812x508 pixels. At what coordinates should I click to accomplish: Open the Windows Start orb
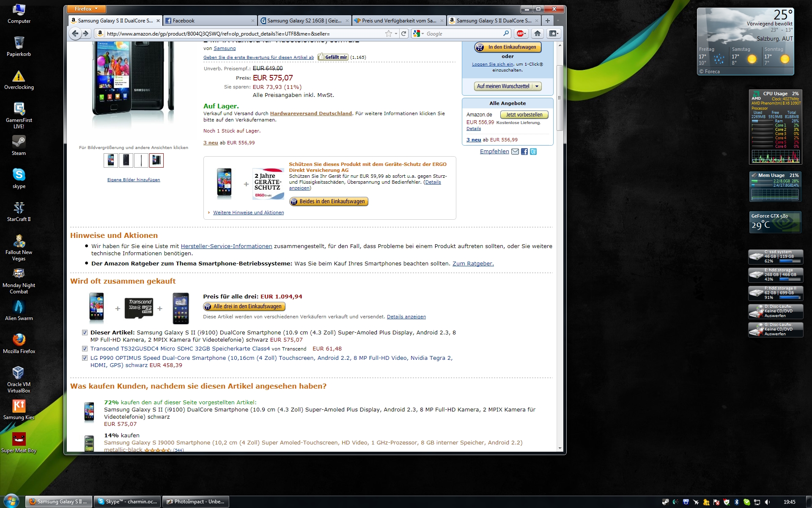click(x=11, y=501)
